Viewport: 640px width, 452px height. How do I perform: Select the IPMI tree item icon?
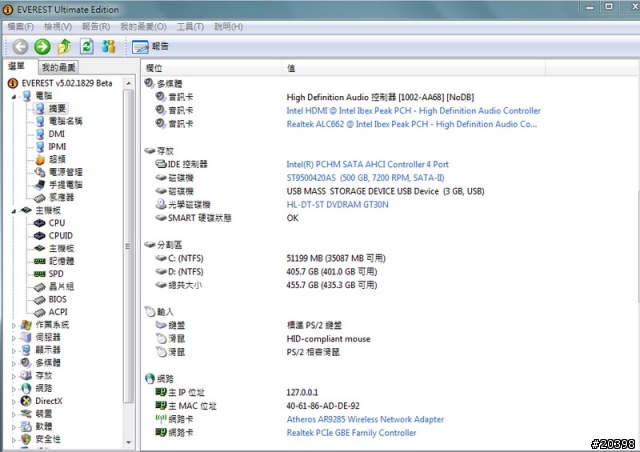40,147
